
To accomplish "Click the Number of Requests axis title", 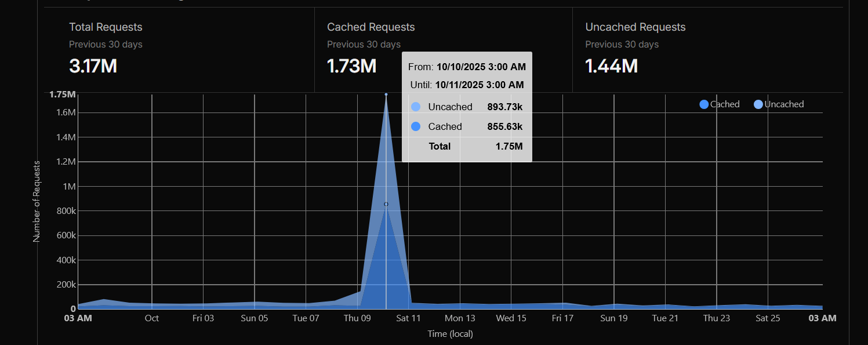I will coord(37,201).
